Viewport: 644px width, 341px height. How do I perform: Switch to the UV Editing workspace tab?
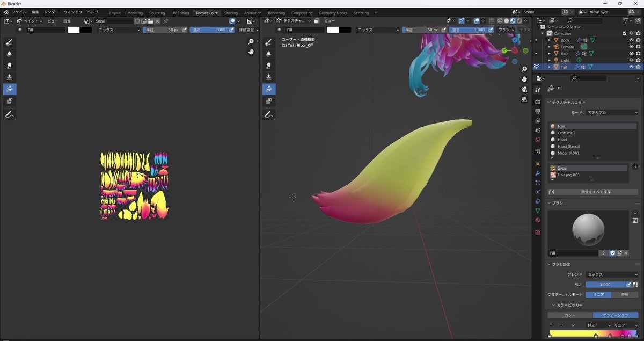[180, 13]
